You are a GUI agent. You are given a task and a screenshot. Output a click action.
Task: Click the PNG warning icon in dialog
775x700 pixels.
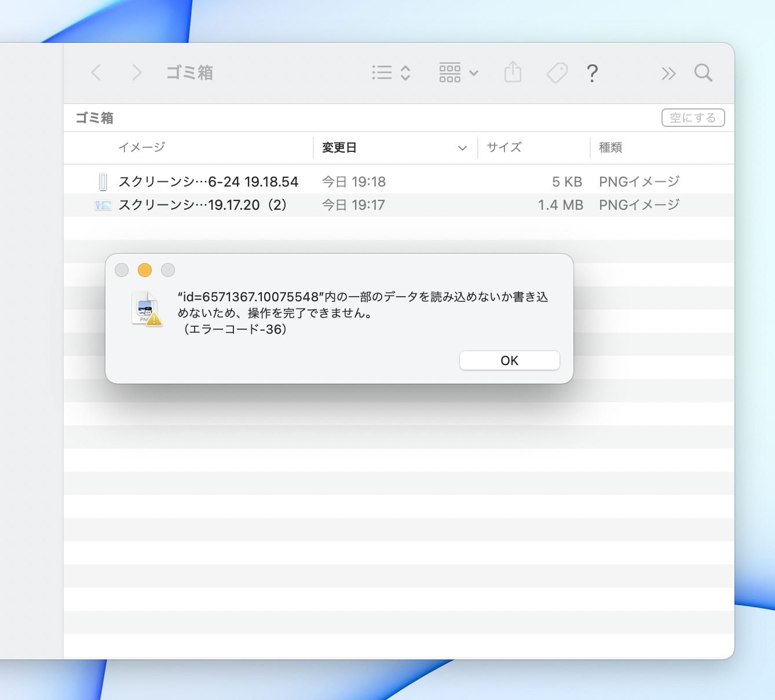[x=147, y=308]
